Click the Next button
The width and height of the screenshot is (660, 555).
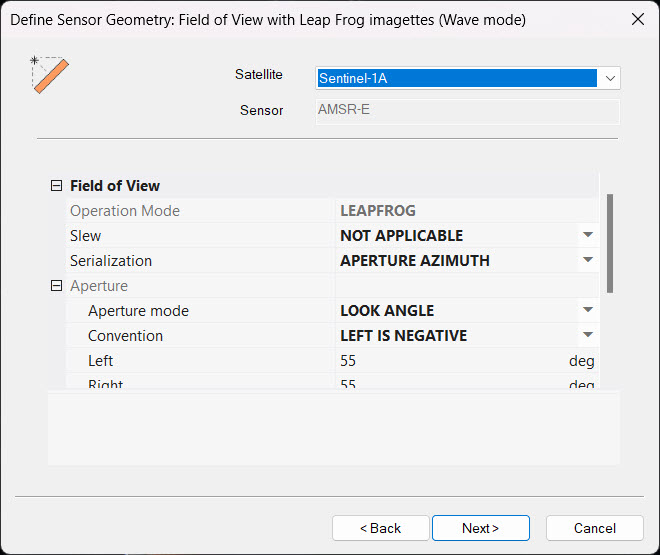pos(480,528)
